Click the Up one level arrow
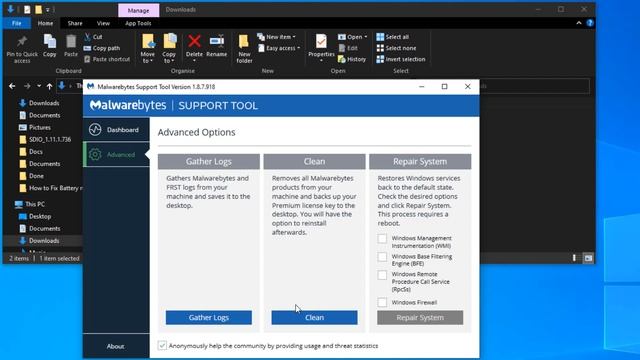 (49, 86)
